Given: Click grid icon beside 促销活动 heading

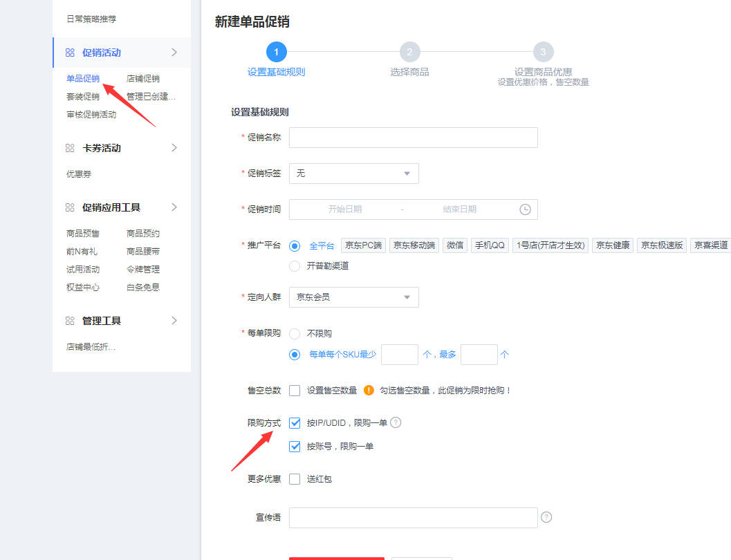Looking at the screenshot, I should (70, 53).
